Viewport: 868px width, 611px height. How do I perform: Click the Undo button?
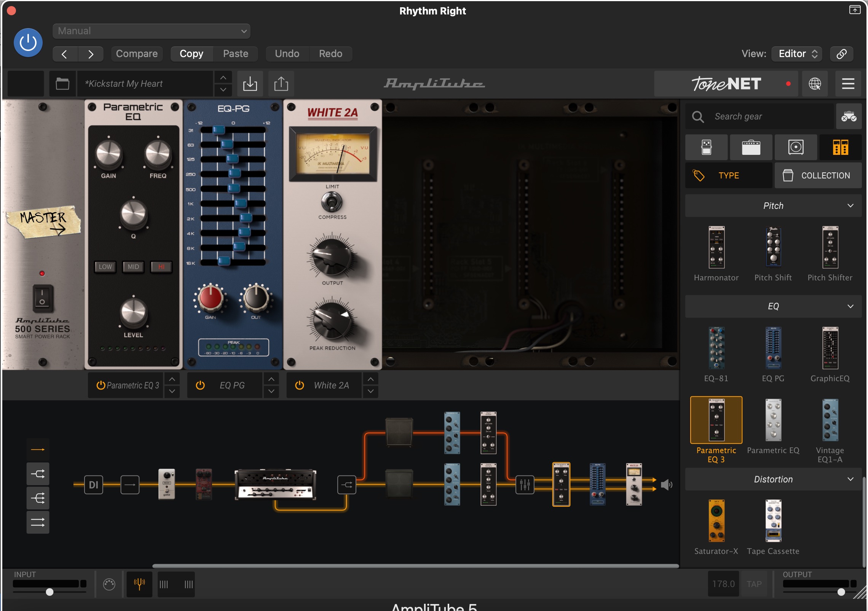tap(287, 54)
